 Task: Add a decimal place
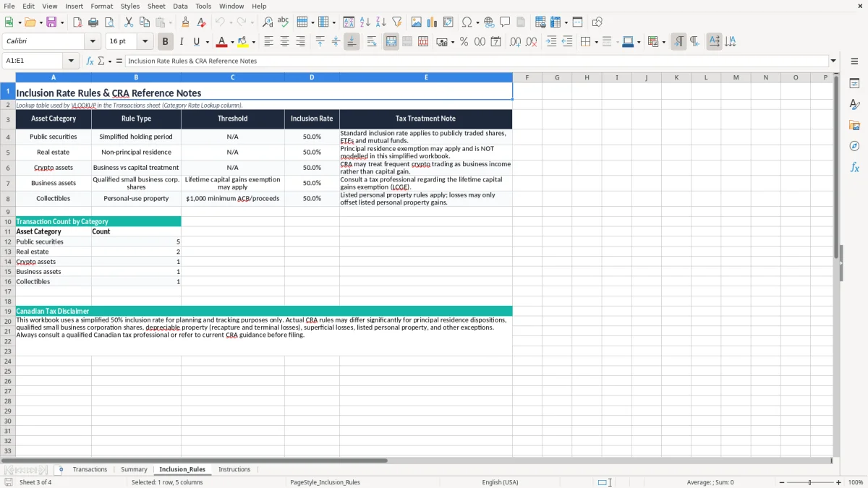515,42
